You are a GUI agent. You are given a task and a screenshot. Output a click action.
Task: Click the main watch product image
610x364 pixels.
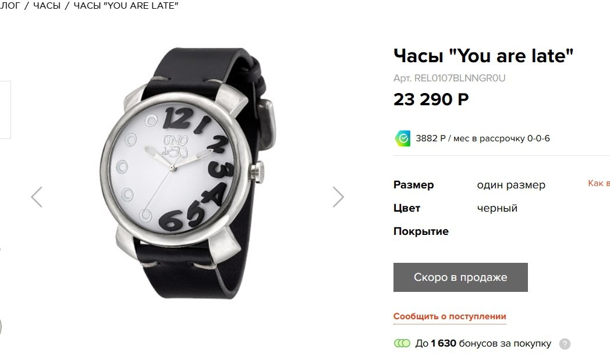187,173
